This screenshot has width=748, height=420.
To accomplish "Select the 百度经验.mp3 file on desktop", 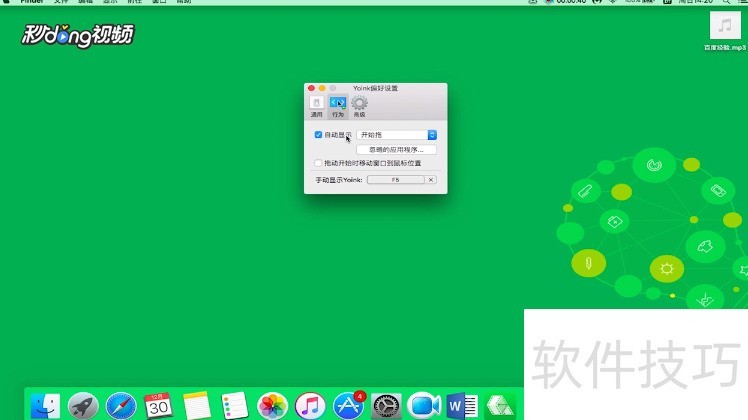I will click(x=725, y=31).
